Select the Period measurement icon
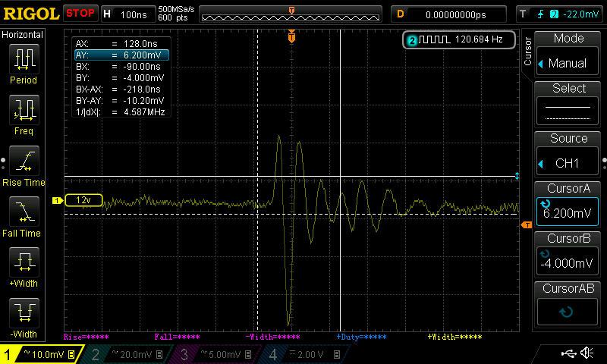 point(24,59)
